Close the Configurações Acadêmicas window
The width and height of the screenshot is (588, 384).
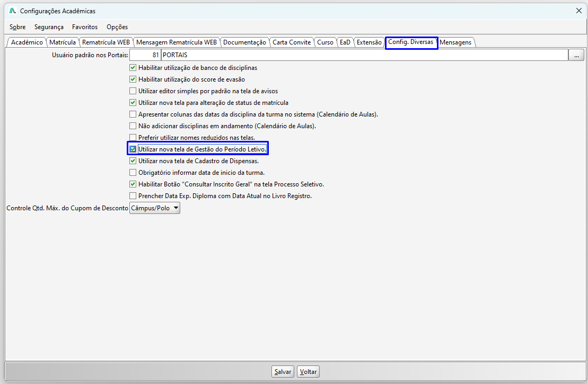click(578, 11)
